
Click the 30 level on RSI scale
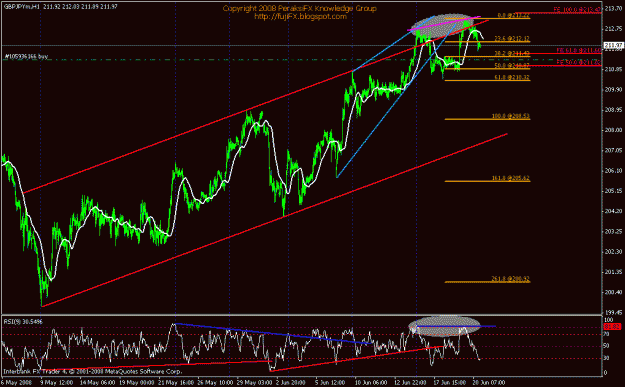(x=607, y=358)
